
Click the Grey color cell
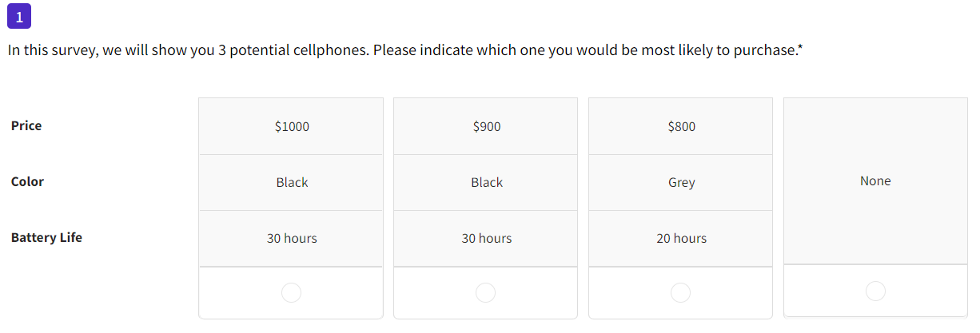coord(681,182)
